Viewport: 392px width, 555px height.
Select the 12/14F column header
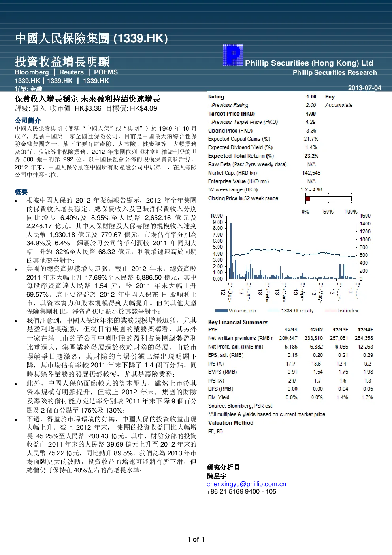click(365, 330)
